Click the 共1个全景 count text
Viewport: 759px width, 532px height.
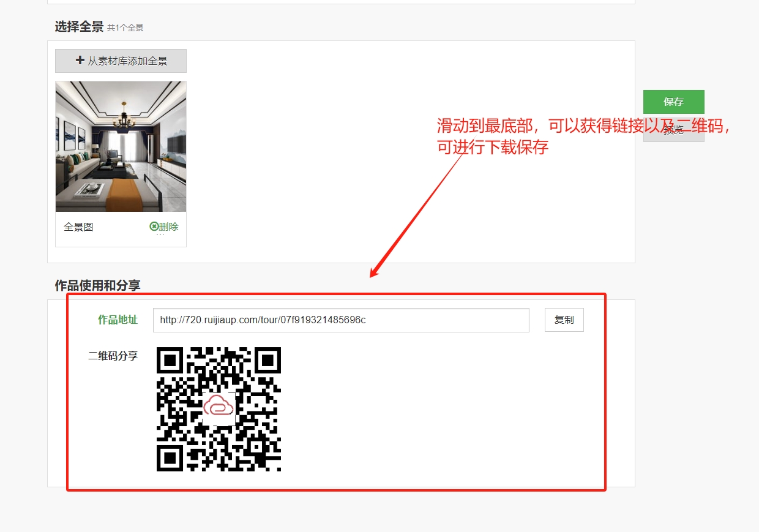coord(125,28)
